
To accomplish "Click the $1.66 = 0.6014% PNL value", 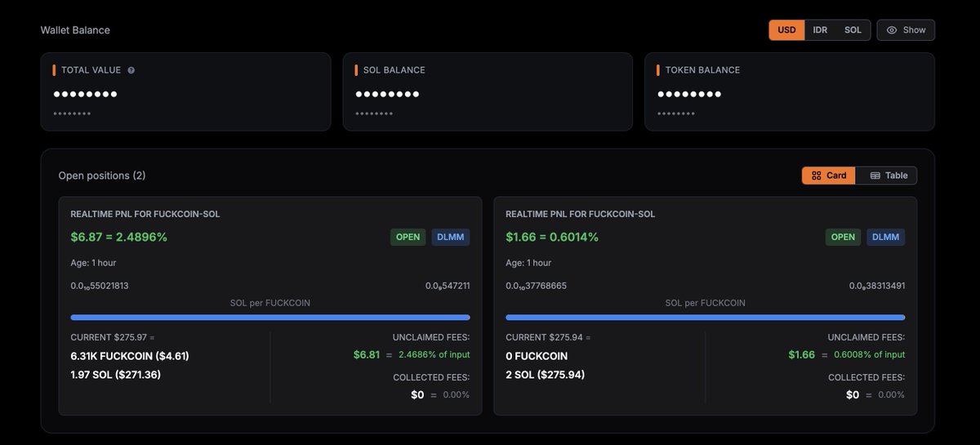I will click(x=552, y=237).
